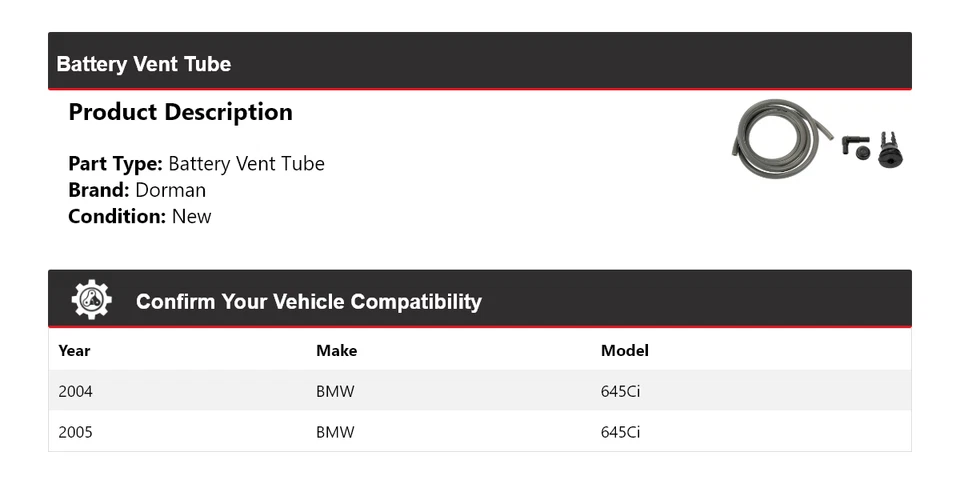This screenshot has height=484, width=960.
Task: Click BMW in the 2005 row
Action: (335, 432)
